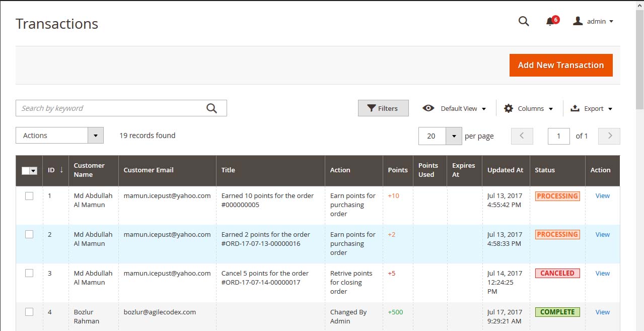Sort by the Customer Email column header
Image resolution: width=644 pixels, height=331 pixels.
tap(149, 170)
